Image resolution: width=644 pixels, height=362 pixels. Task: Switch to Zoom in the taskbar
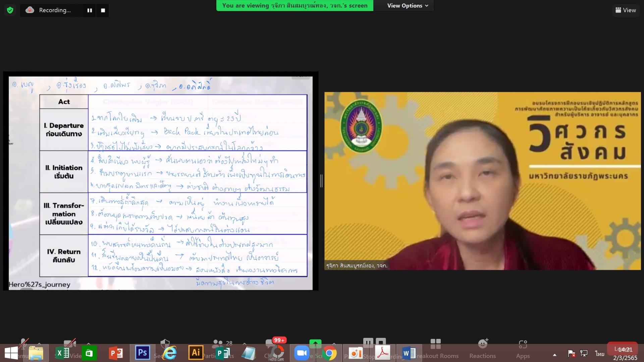[302, 353]
